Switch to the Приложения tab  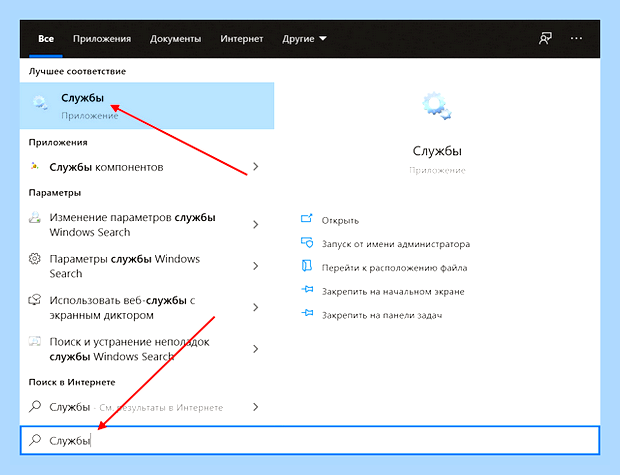coord(102,39)
